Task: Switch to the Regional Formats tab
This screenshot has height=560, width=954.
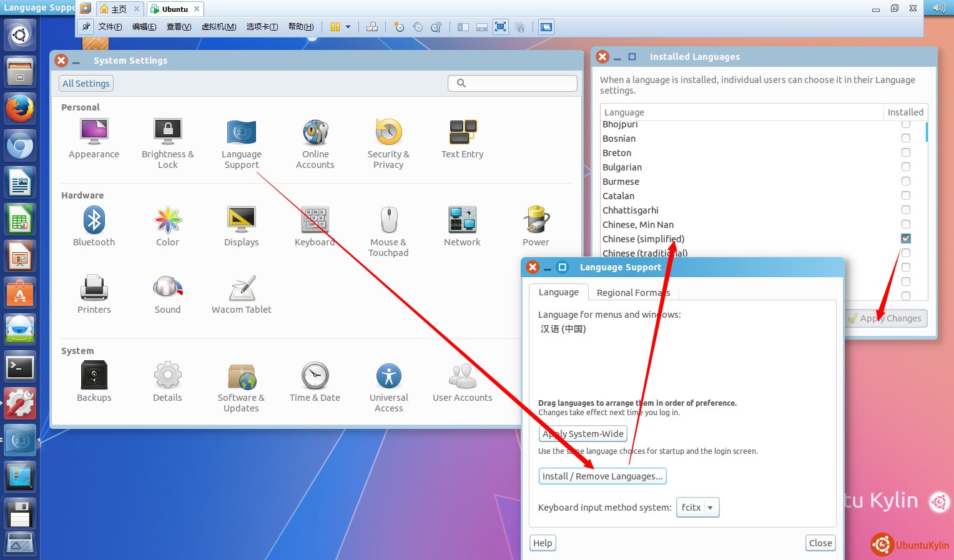Action: coord(632,293)
